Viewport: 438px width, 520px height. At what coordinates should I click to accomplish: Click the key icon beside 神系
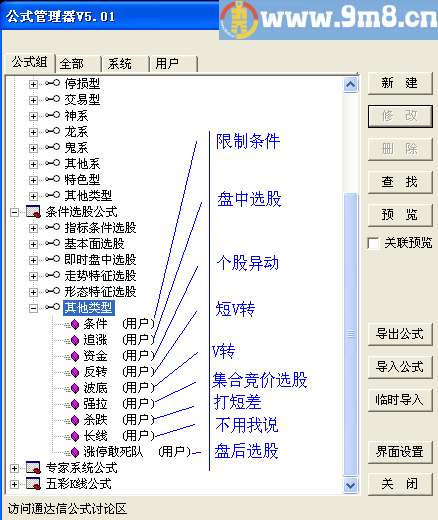(53, 115)
